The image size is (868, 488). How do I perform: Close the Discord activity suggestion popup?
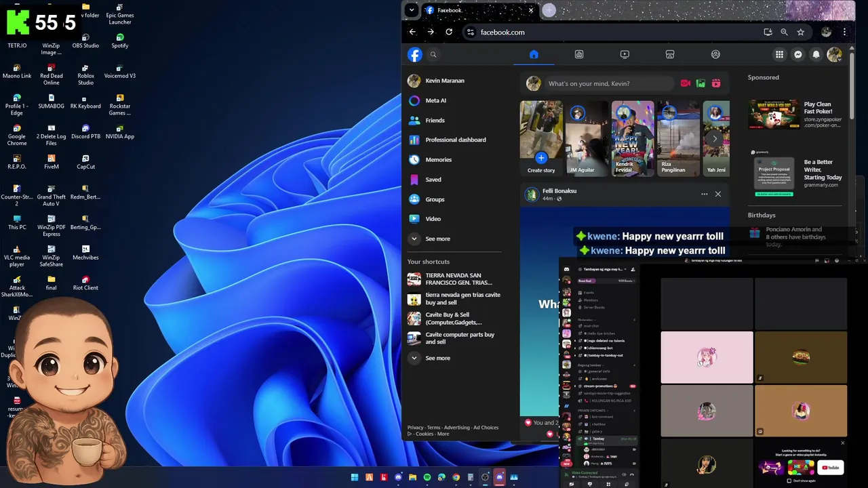pyautogui.click(x=843, y=443)
